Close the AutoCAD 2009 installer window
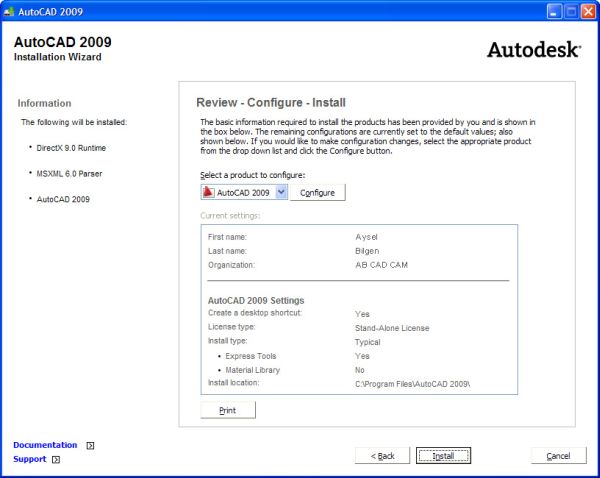Screen dimensions: 600x478 click(x=588, y=12)
